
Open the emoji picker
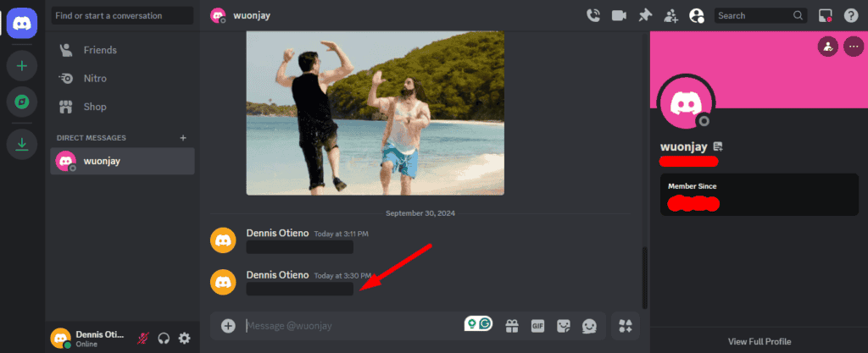[589, 326]
